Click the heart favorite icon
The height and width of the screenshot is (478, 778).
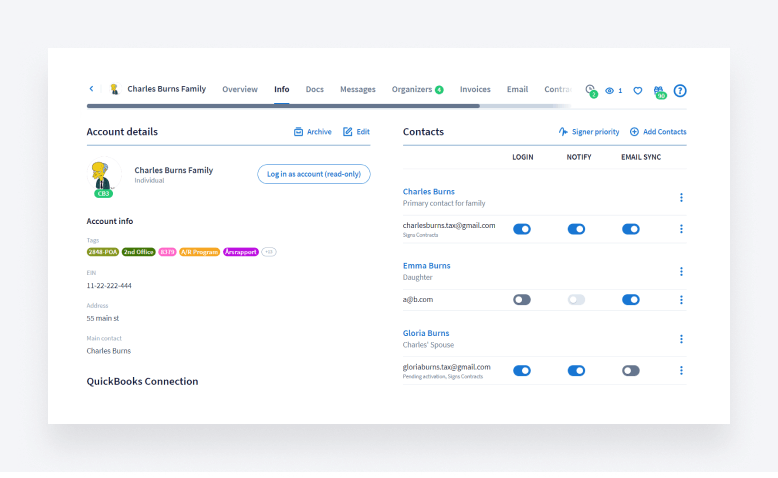click(x=637, y=90)
